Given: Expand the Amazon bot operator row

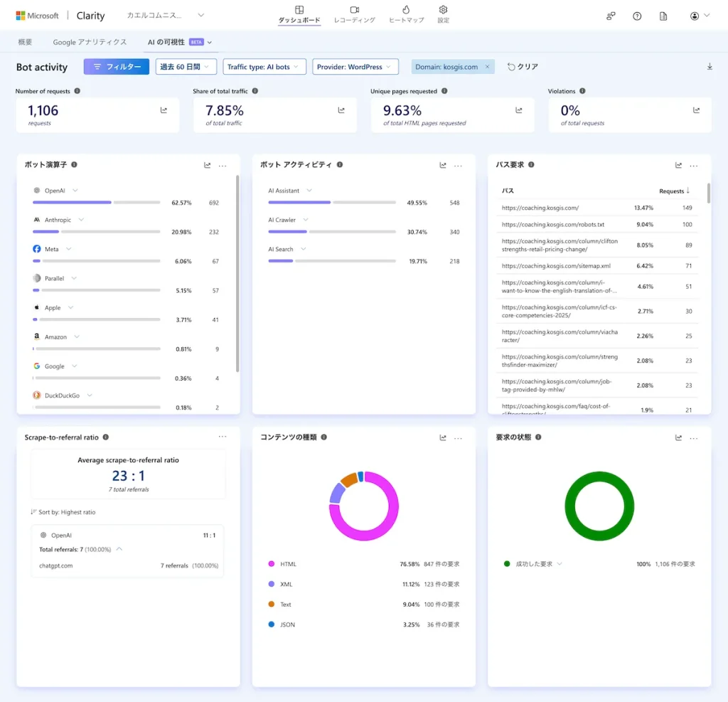Looking at the screenshot, I should pos(77,337).
